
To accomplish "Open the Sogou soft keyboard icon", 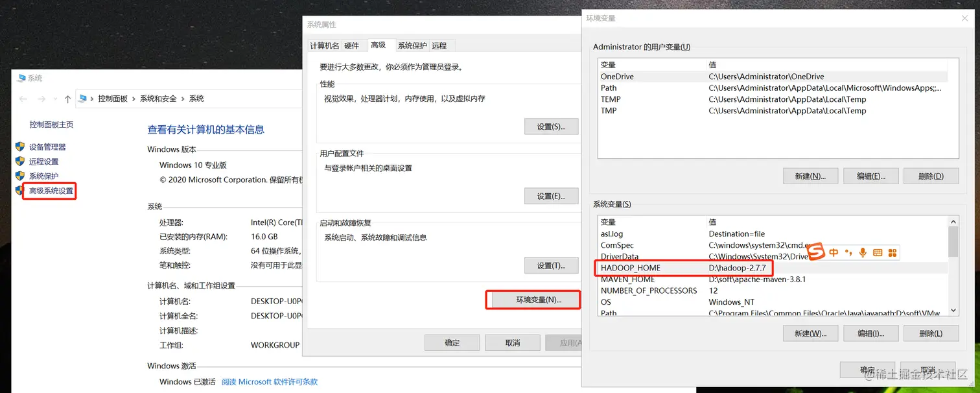I will 878,253.
